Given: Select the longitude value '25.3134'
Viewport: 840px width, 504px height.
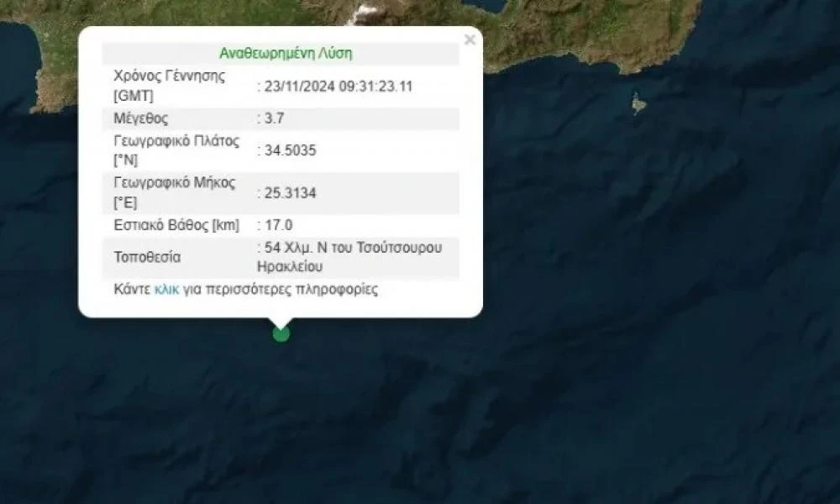Looking at the screenshot, I should pyautogui.click(x=291, y=193).
